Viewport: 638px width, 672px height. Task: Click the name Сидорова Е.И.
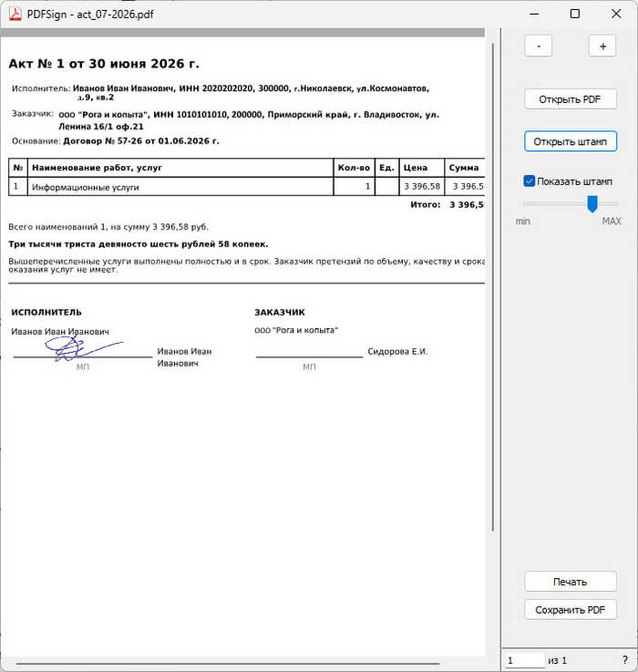397,351
